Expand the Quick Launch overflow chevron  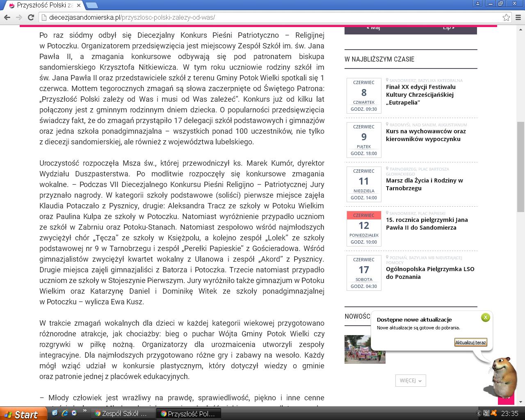point(85,411)
